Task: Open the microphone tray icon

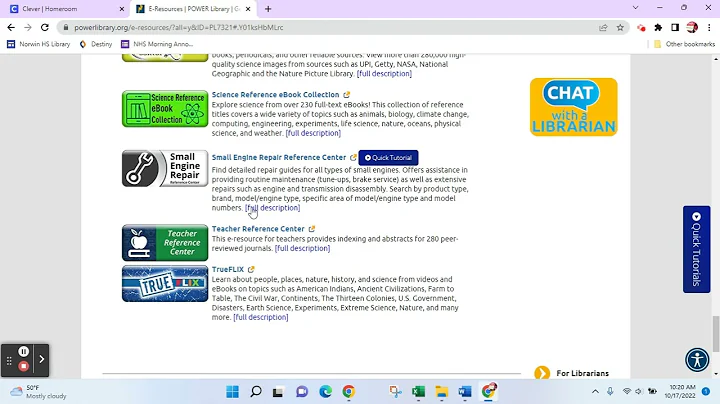Action: click(610, 392)
